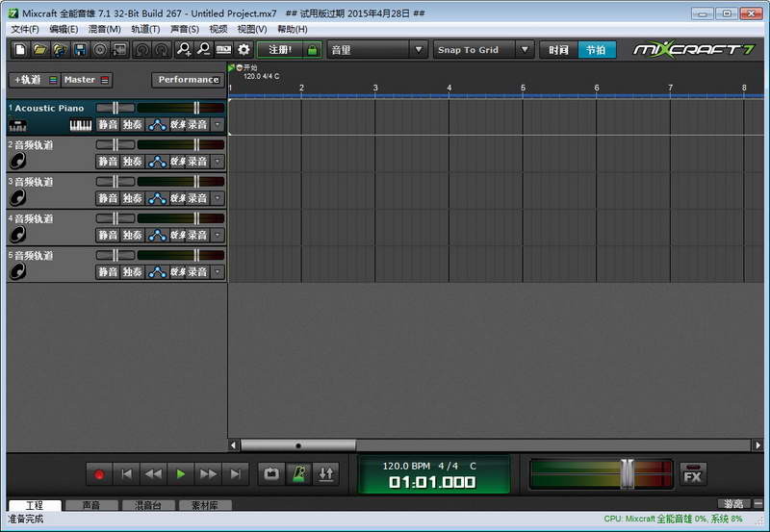Expand Acoustic Piano record options arrow
The width and height of the screenshot is (770, 532).
tap(218, 125)
